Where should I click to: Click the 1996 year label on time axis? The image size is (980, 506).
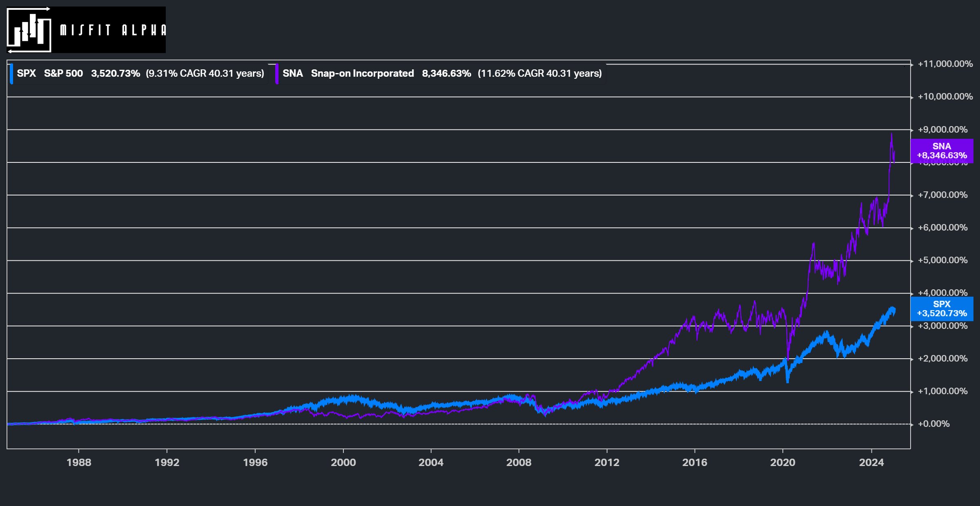(x=255, y=463)
